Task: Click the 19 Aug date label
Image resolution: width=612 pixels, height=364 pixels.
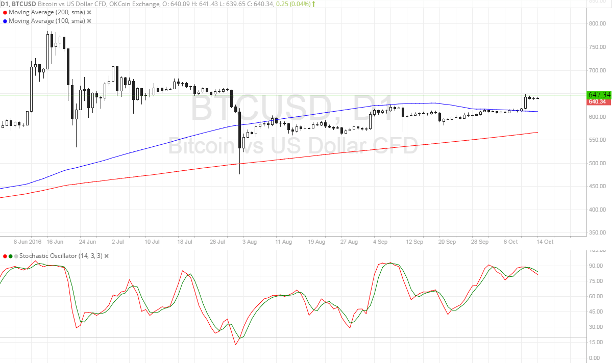Action: [x=316, y=242]
